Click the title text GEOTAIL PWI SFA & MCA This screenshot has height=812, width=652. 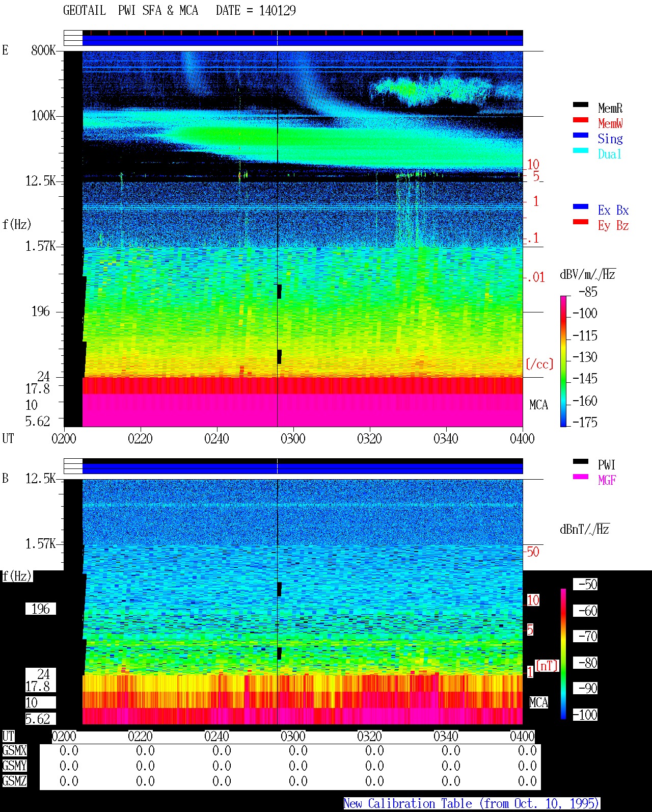130,11
